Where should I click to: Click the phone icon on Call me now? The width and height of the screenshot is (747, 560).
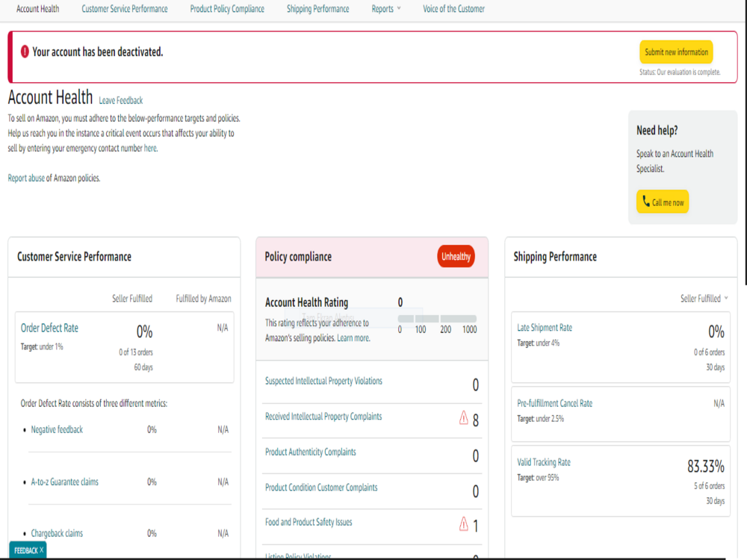(x=646, y=202)
